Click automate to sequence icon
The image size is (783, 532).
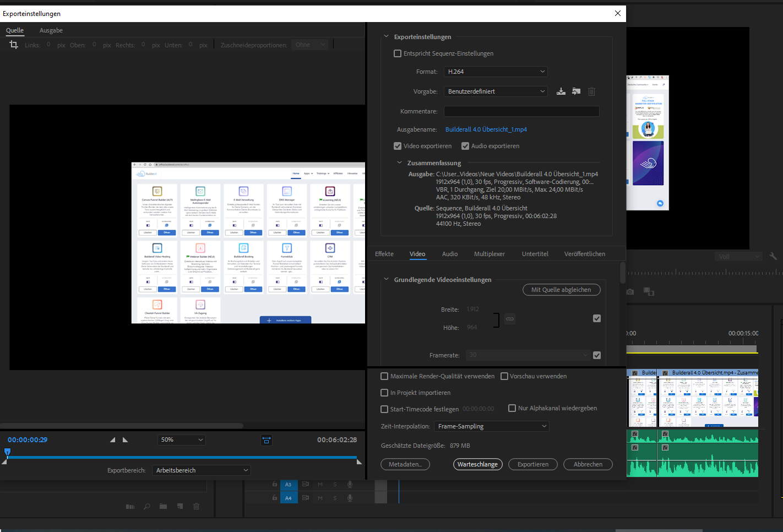point(130,506)
